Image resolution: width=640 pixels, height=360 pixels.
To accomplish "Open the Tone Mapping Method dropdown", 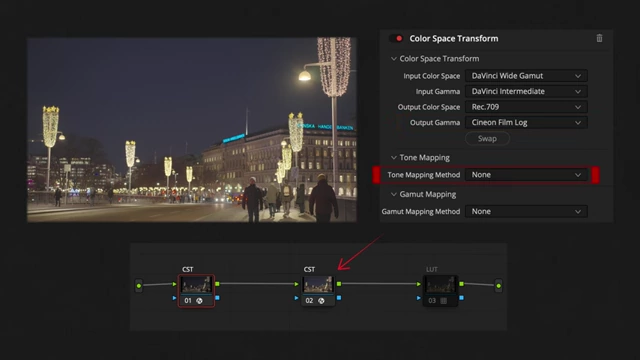I will [526, 175].
